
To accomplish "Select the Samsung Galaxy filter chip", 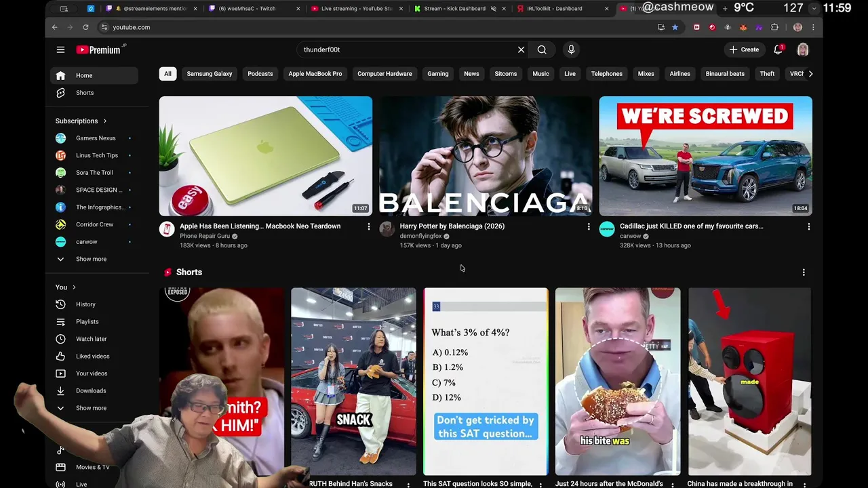I will point(210,74).
